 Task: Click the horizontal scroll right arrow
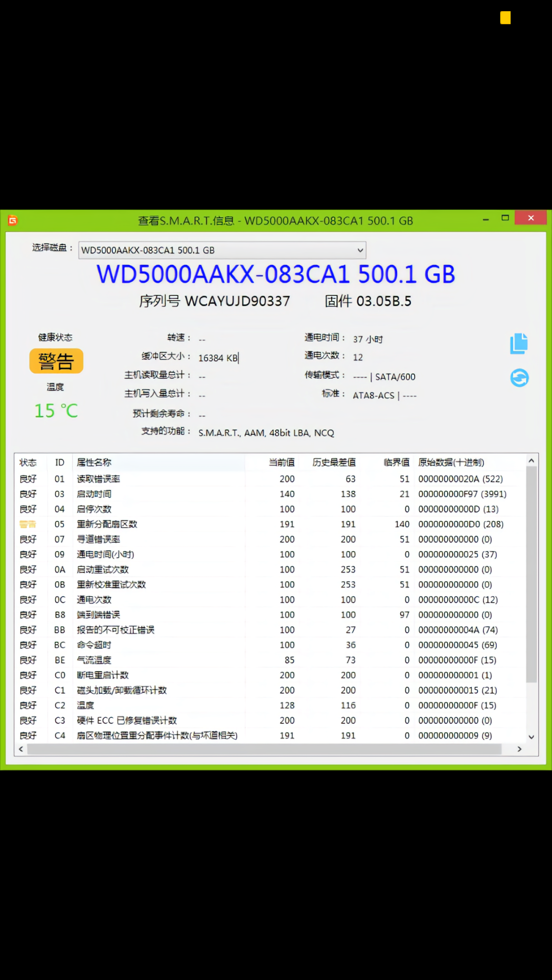tap(520, 749)
